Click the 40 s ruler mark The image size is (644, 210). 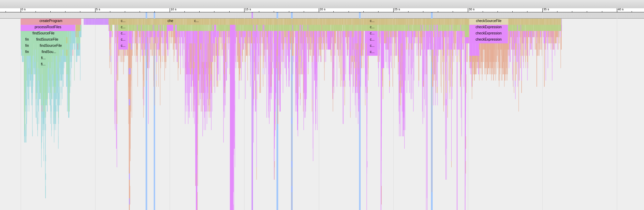click(620, 10)
